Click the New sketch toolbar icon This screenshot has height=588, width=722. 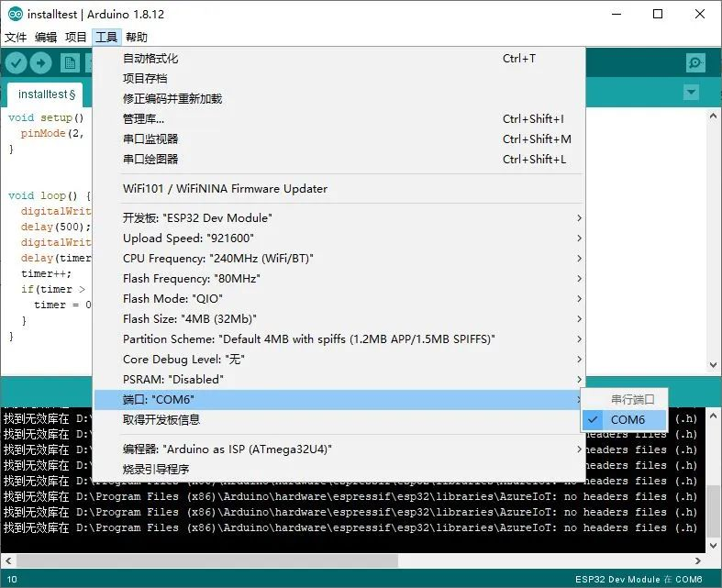tap(70, 63)
